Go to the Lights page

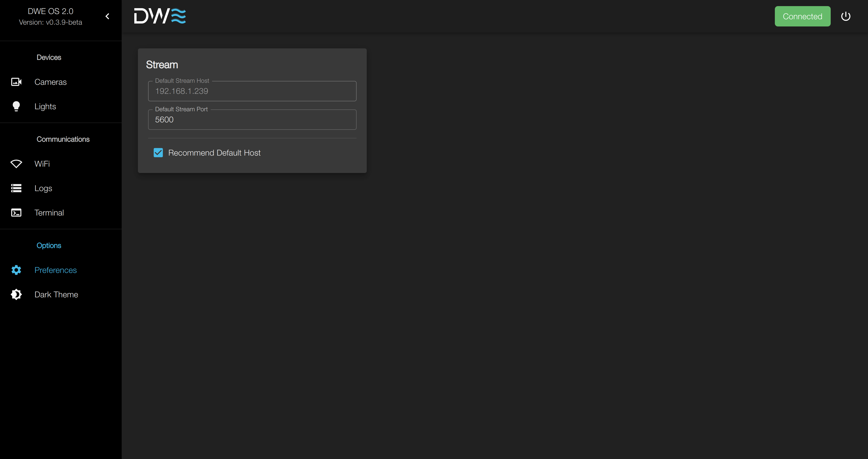point(45,106)
